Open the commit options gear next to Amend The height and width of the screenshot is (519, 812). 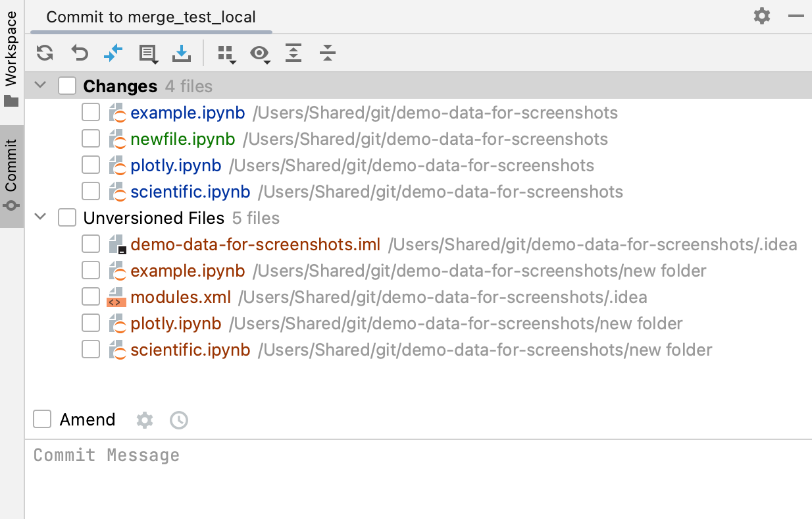pyautogui.click(x=144, y=420)
